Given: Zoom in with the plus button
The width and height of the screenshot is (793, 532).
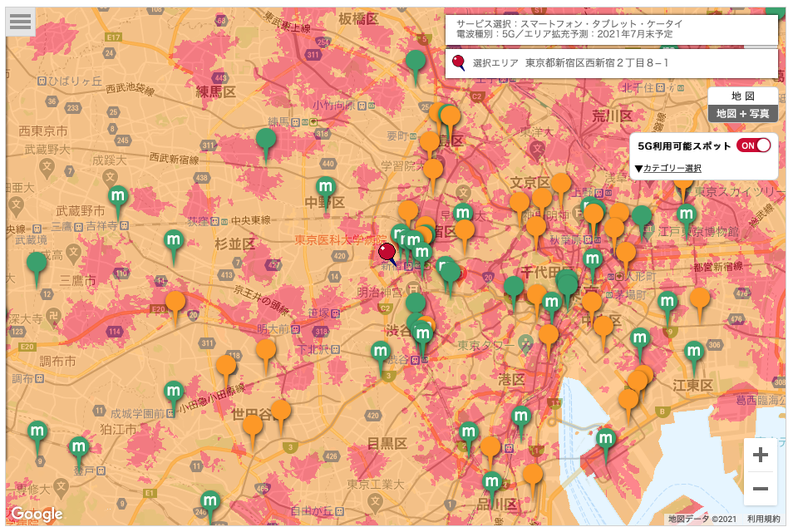Looking at the screenshot, I should coord(760,455).
